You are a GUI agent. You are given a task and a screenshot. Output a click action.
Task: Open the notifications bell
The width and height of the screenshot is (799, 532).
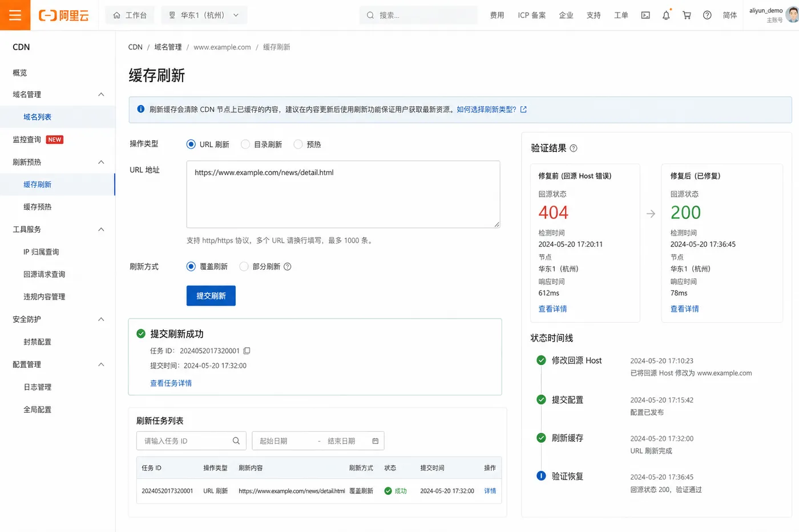click(x=666, y=15)
